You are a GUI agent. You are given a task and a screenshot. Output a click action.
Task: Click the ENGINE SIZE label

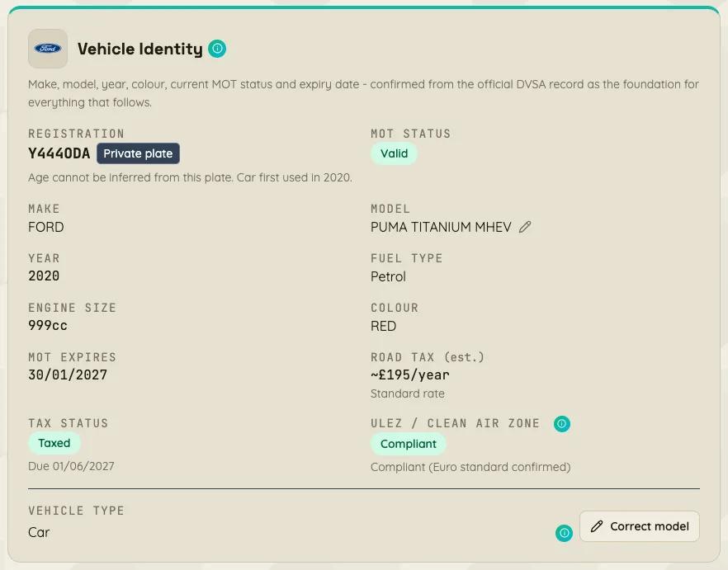click(x=72, y=309)
